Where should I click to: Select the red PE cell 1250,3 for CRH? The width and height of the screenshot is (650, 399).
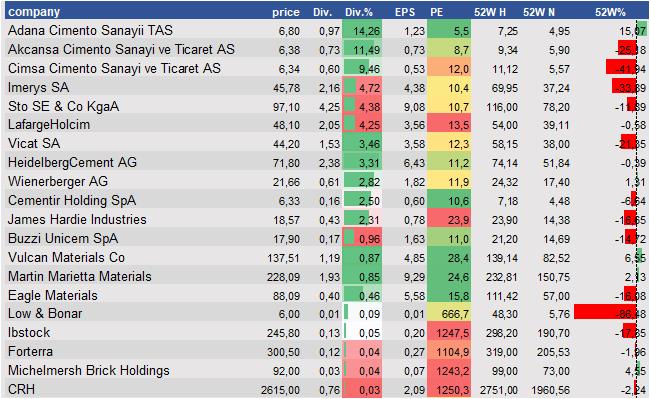click(449, 389)
